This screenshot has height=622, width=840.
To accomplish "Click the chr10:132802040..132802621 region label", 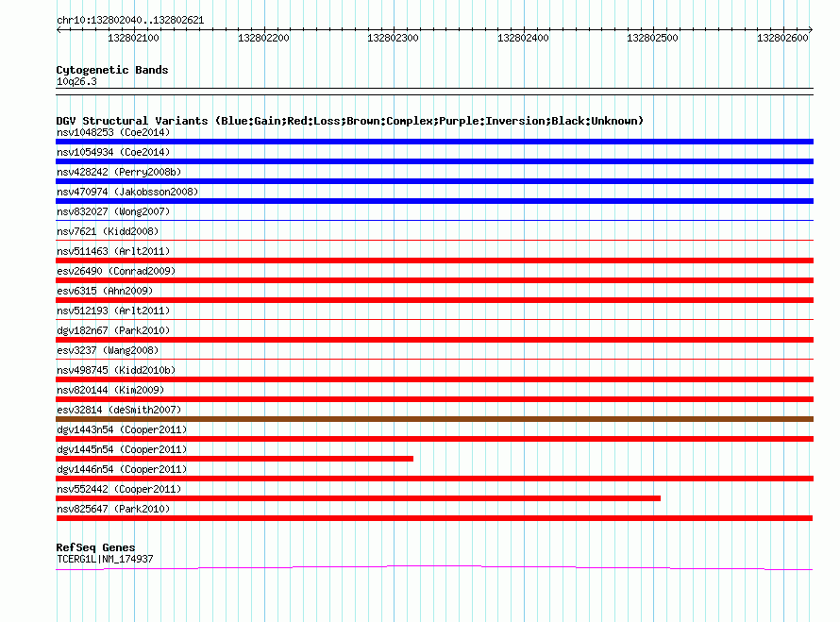I will (130, 21).
